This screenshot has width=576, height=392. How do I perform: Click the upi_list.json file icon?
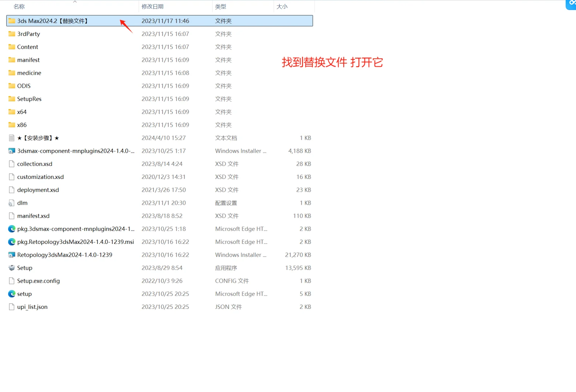click(12, 307)
